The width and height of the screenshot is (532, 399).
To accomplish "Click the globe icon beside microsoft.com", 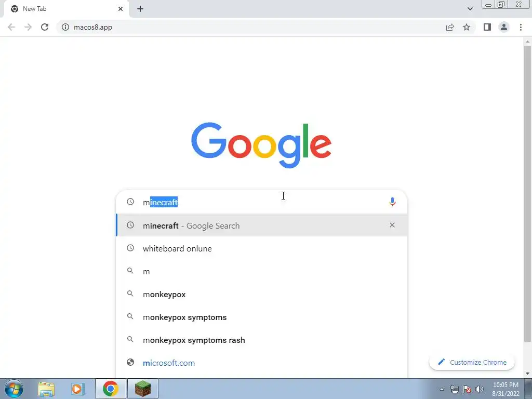I will [x=130, y=362].
